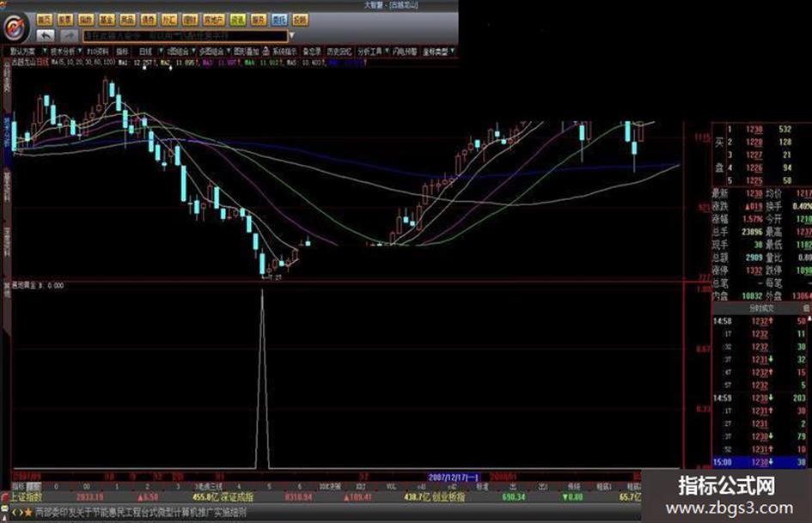The image size is (812, 523).
Task: Click the 总手 value 23896
Action: tap(752, 232)
